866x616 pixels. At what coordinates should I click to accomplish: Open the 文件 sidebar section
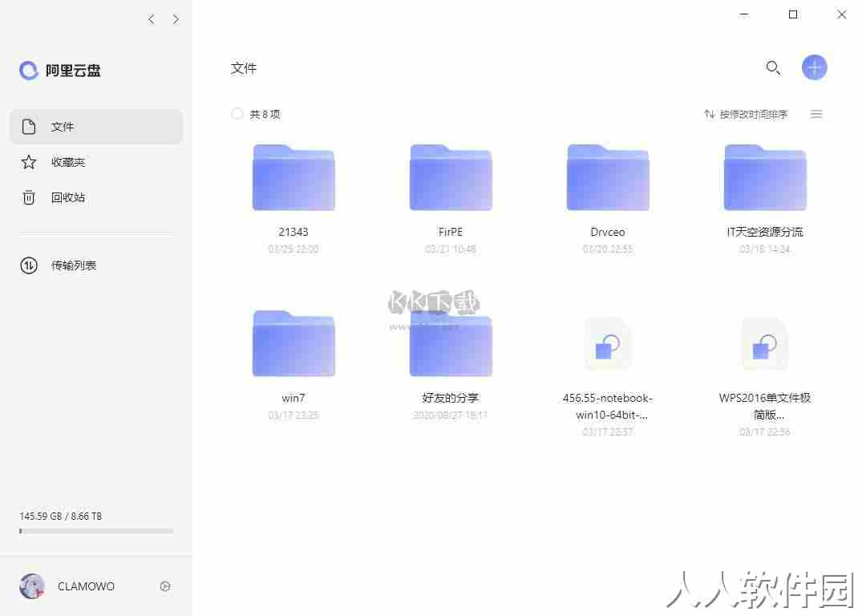coord(96,127)
